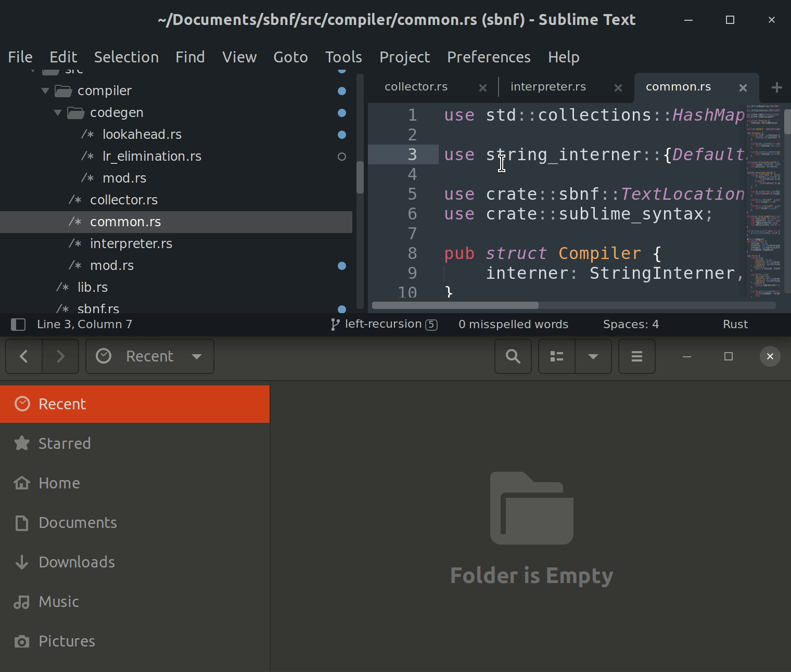Go back in file manager
The width and height of the screenshot is (791, 672).
point(24,356)
